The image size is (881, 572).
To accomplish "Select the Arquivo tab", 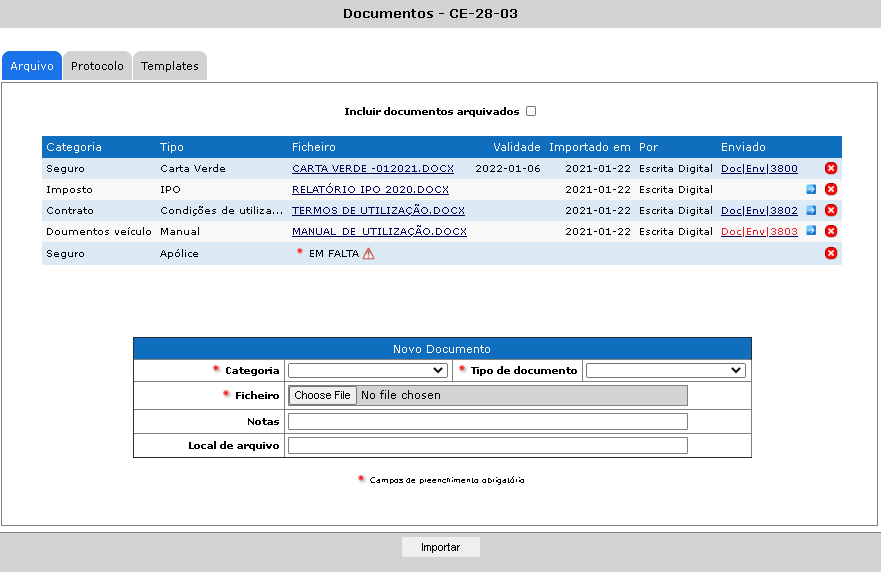I will pos(31,66).
